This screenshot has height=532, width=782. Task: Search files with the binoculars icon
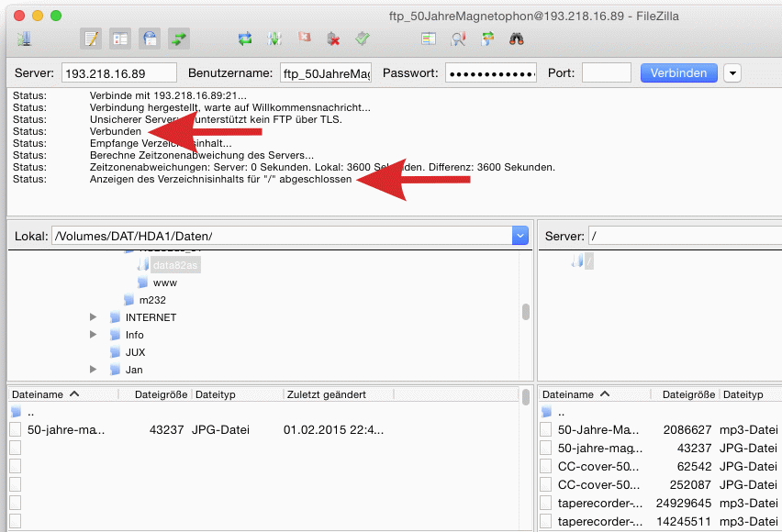(517, 39)
